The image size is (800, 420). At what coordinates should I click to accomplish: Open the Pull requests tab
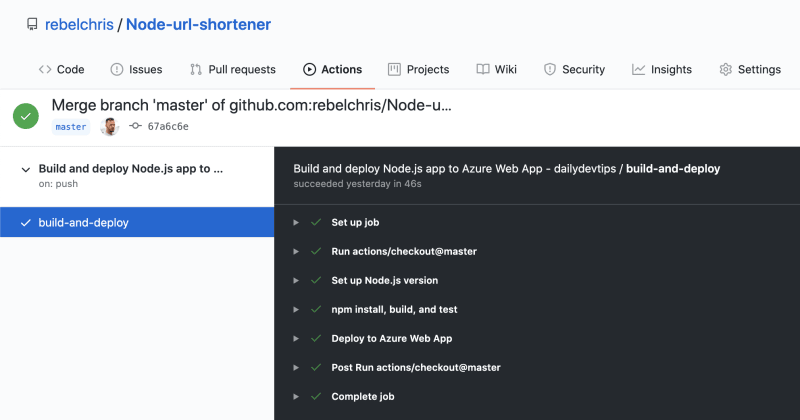coord(233,69)
